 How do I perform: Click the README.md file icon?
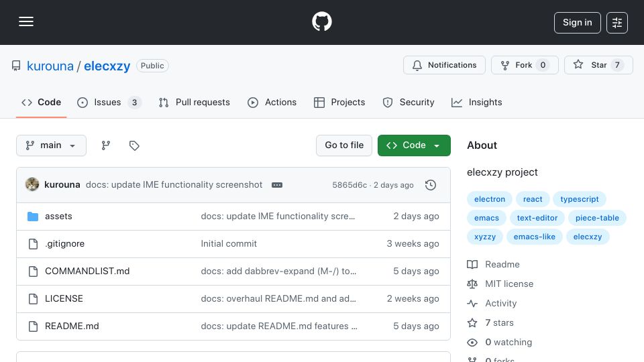(x=33, y=326)
